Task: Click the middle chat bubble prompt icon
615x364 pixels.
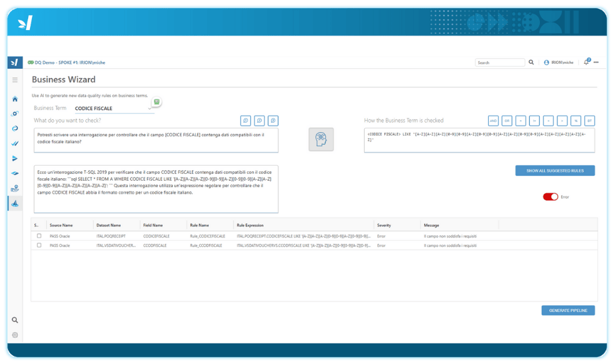Action: point(259,121)
